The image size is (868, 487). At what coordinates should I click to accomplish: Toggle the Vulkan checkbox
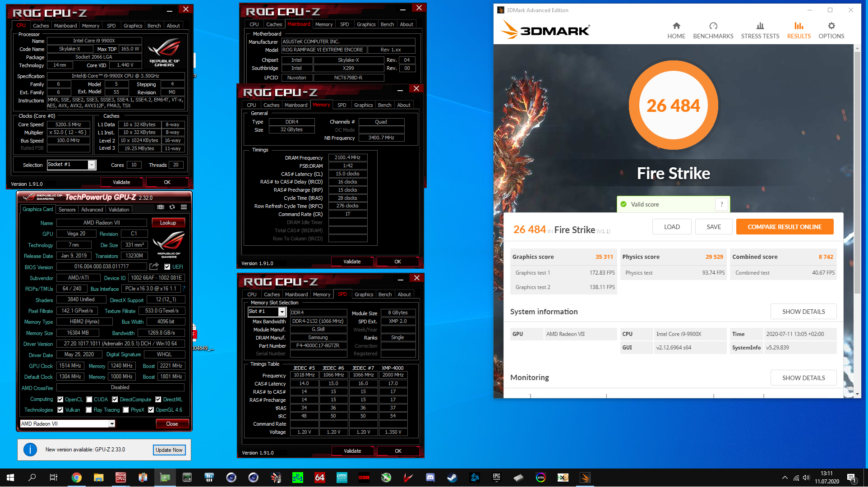pyautogui.click(x=60, y=409)
